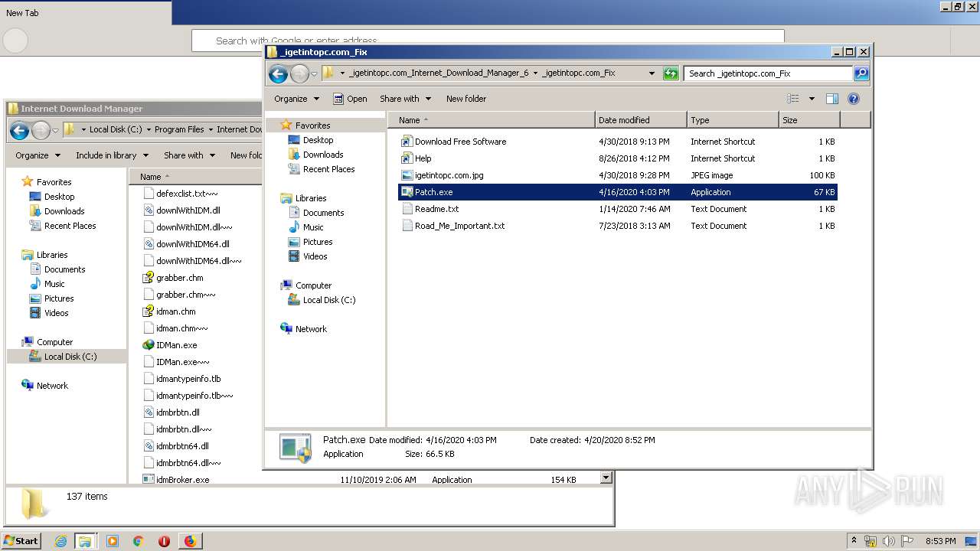This screenshot has width=980, height=551.
Task: Open Share with menu in the IDM window
Action: pyautogui.click(x=189, y=155)
